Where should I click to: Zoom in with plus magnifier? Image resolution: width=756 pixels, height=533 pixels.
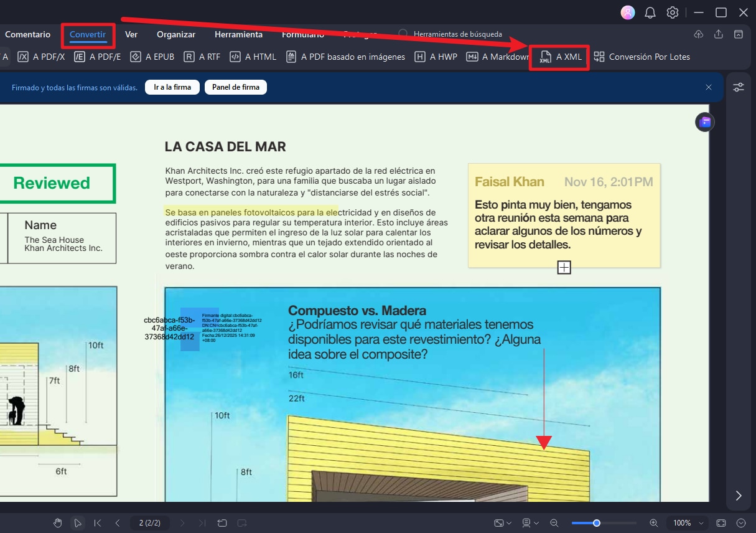pyautogui.click(x=653, y=523)
